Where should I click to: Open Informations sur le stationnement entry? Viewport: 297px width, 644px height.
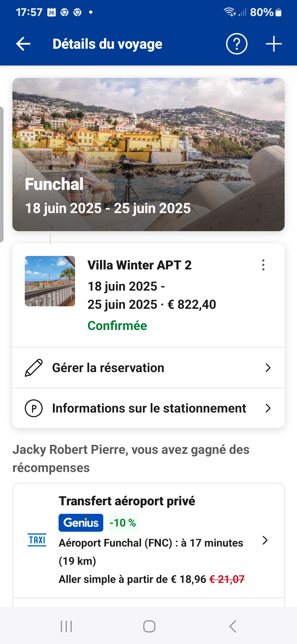coord(149,408)
